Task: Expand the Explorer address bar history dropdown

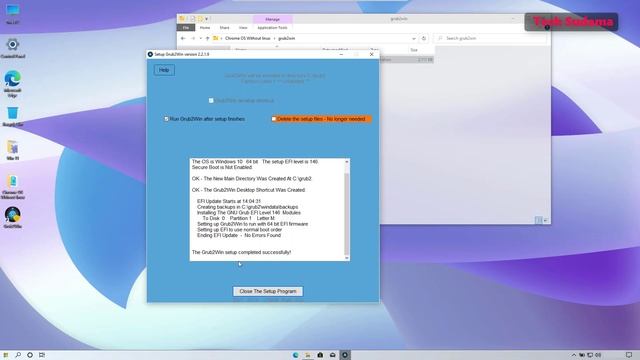Action: [414, 38]
